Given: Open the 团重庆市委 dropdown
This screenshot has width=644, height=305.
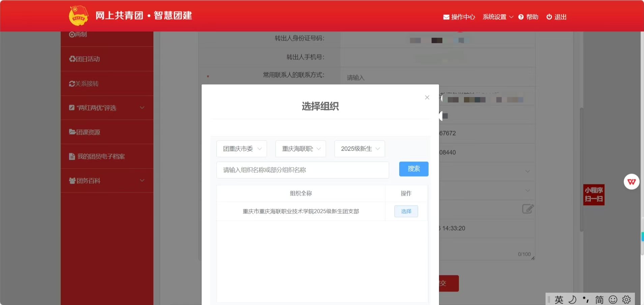Looking at the screenshot, I should click(x=242, y=149).
